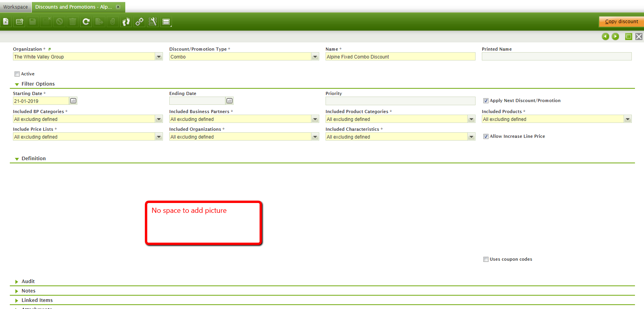Open the Included Product Categories dropdown

[x=471, y=119]
